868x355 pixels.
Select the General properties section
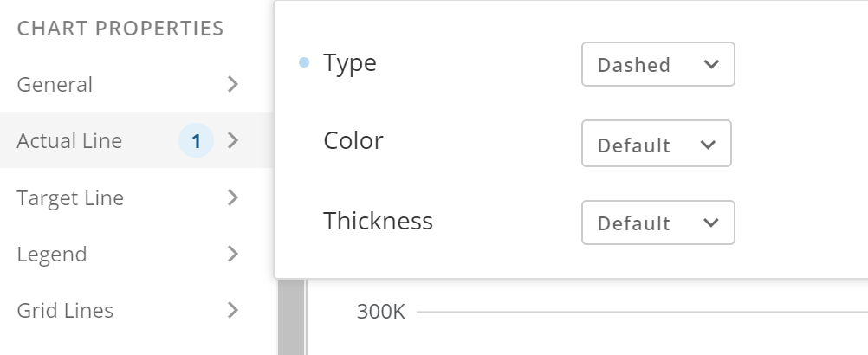coord(55,85)
